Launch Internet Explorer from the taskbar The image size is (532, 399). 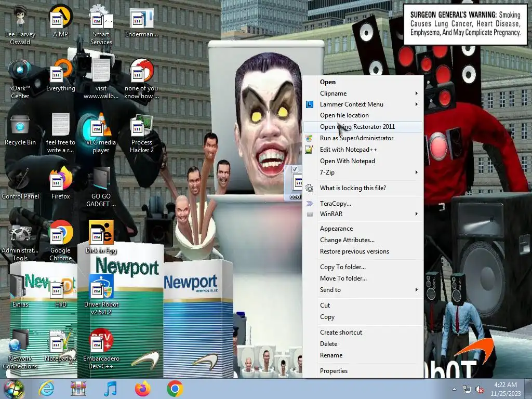(46, 389)
